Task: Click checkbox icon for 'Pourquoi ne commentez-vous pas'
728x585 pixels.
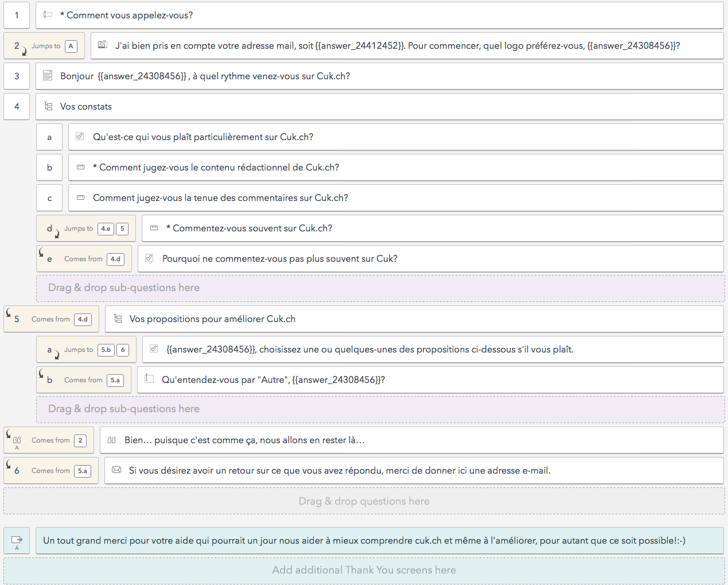Action: 149,258
